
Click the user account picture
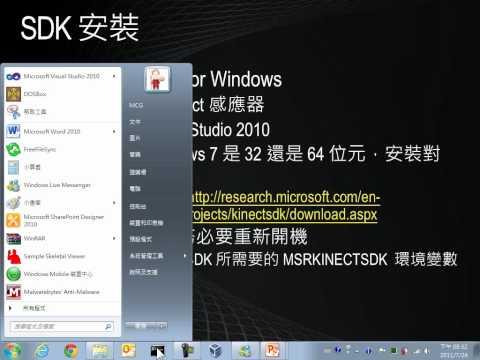click(x=157, y=79)
